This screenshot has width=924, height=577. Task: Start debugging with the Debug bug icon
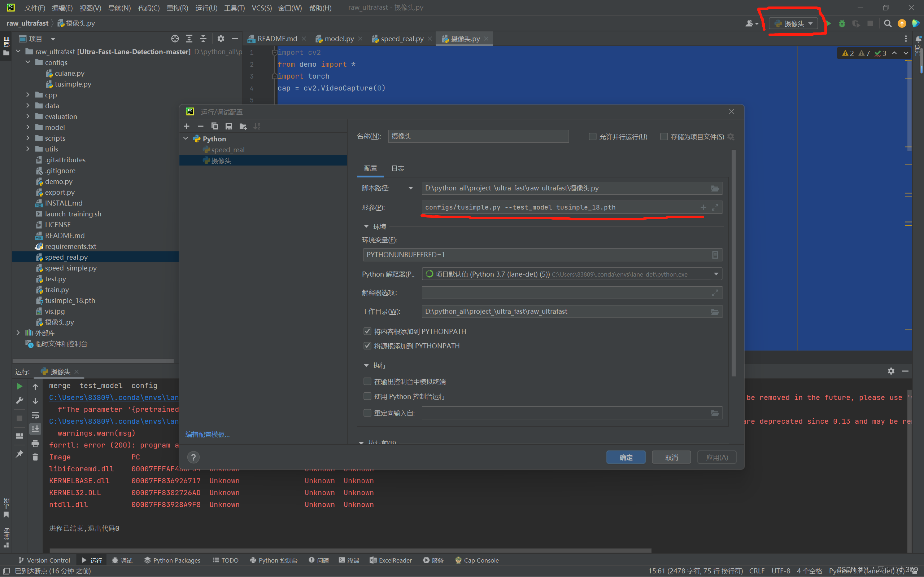842,23
